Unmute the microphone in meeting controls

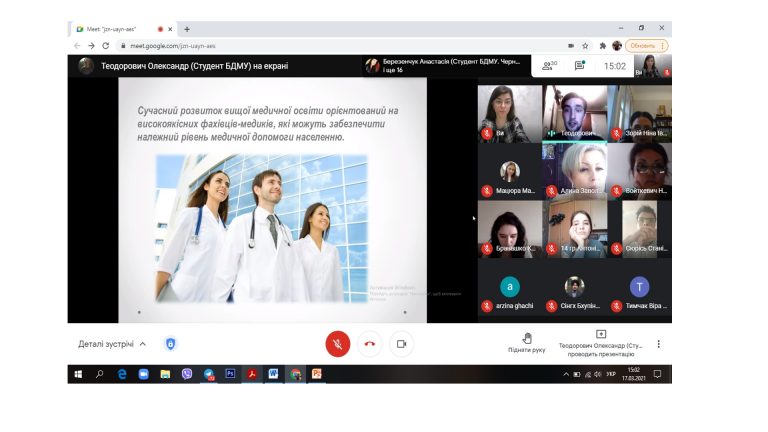[x=338, y=343]
